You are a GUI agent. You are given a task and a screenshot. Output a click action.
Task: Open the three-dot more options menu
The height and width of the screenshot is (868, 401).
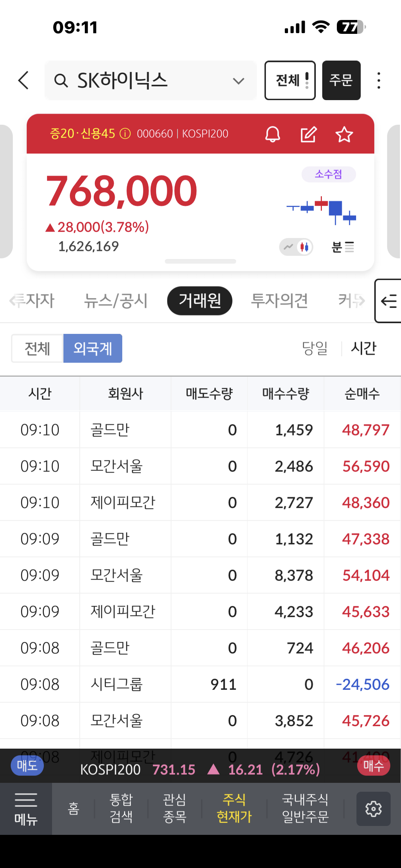[379, 81]
